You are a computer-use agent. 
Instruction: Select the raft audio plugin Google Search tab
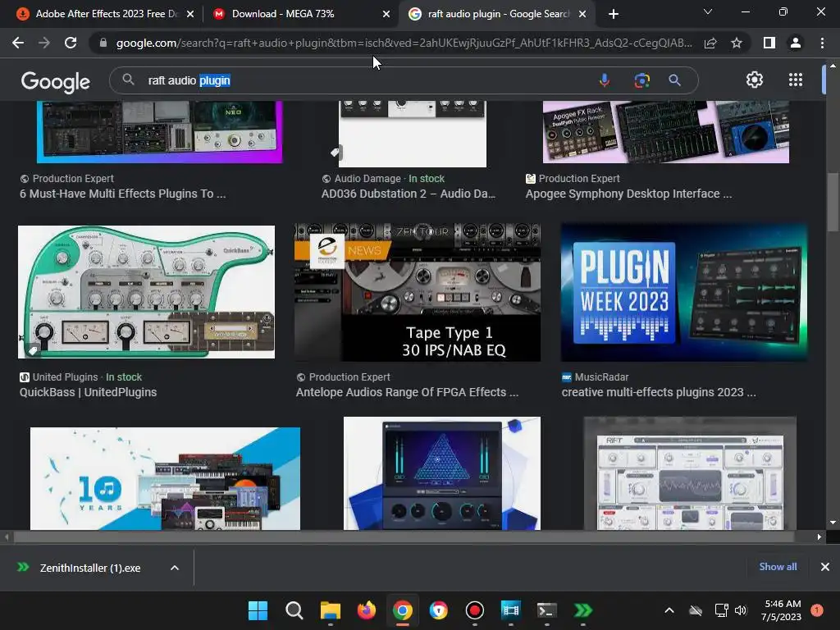click(x=495, y=14)
